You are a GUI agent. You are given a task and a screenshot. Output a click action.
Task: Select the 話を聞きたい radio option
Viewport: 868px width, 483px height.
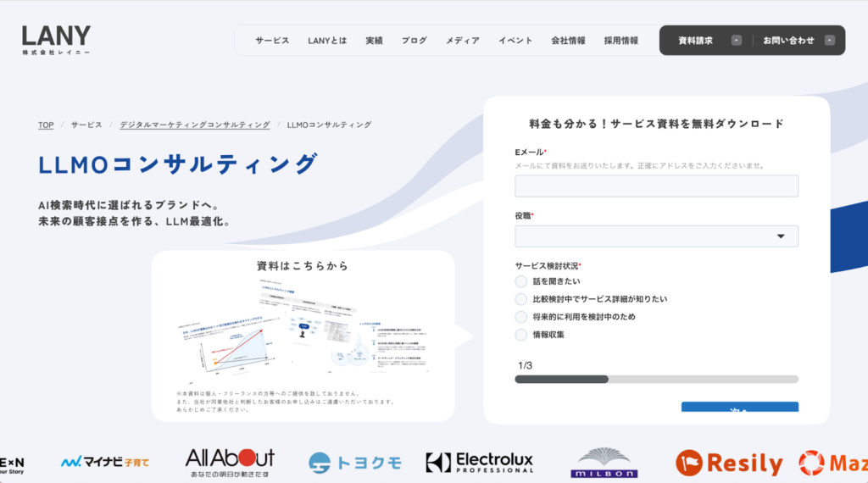point(521,281)
